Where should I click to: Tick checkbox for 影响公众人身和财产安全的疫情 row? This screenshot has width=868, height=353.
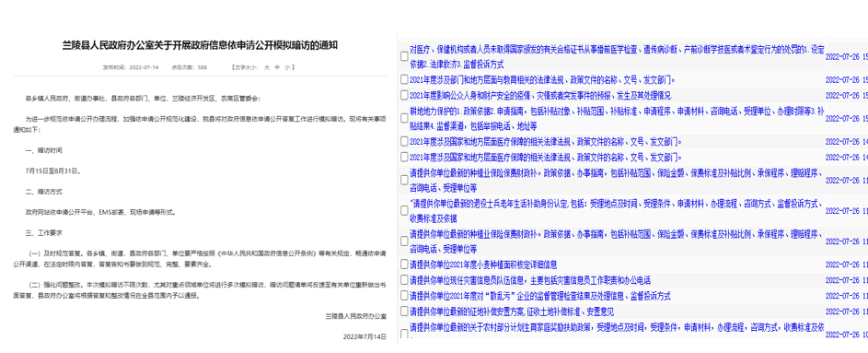[x=404, y=95]
